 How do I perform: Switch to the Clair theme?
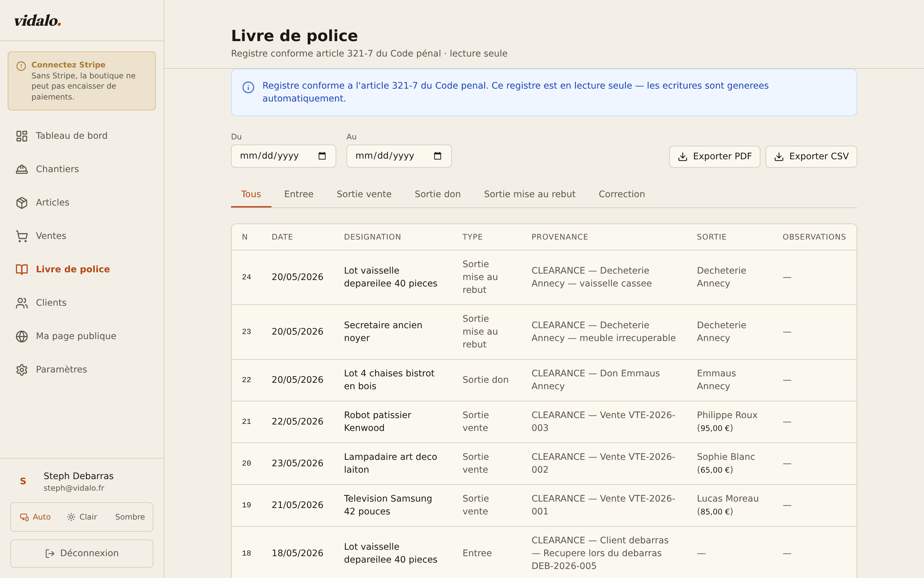click(x=82, y=517)
